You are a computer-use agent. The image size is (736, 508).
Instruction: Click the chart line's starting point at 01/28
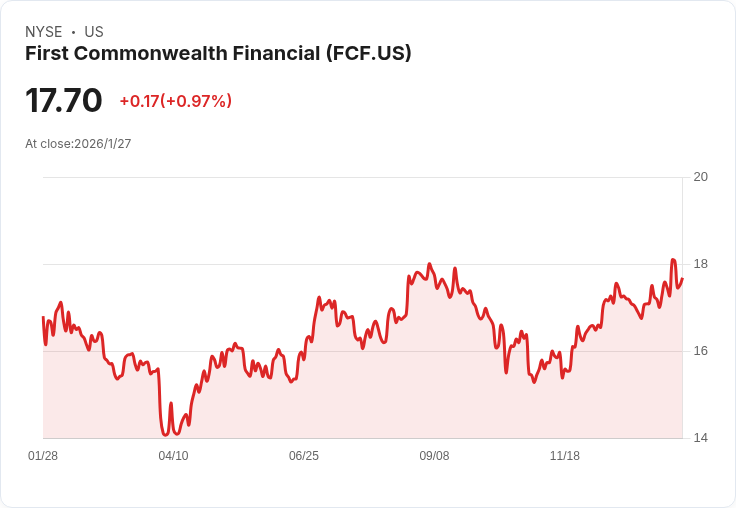[x=43, y=317]
